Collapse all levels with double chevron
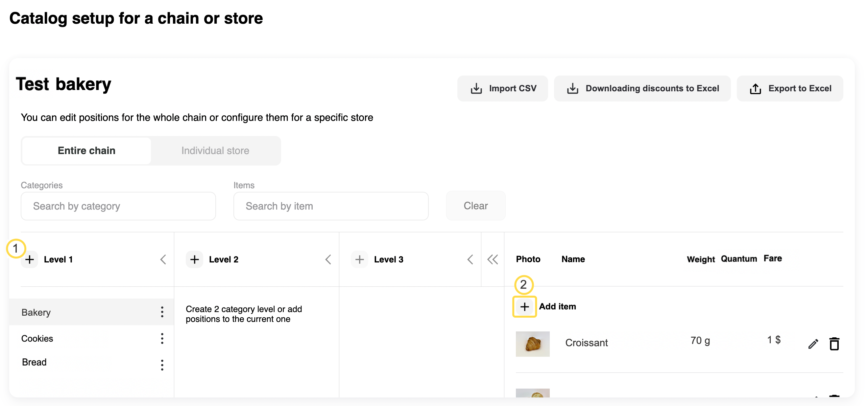 point(492,259)
